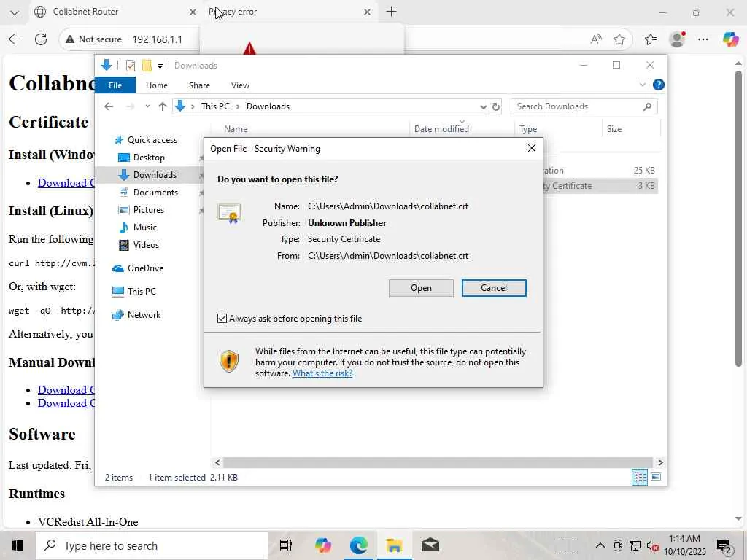The height and width of the screenshot is (560, 747).
Task: Click New folder icon in quick access toolbar
Action: [147, 65]
